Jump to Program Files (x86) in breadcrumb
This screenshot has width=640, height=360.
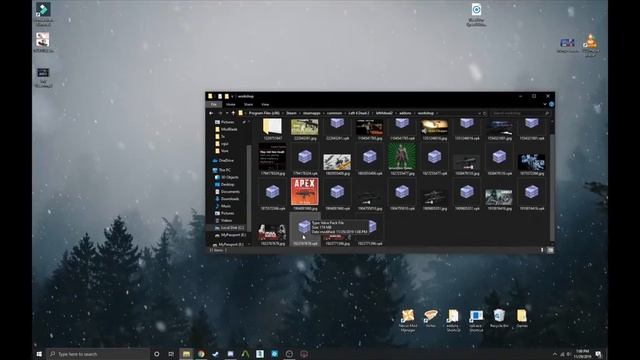click(x=264, y=113)
